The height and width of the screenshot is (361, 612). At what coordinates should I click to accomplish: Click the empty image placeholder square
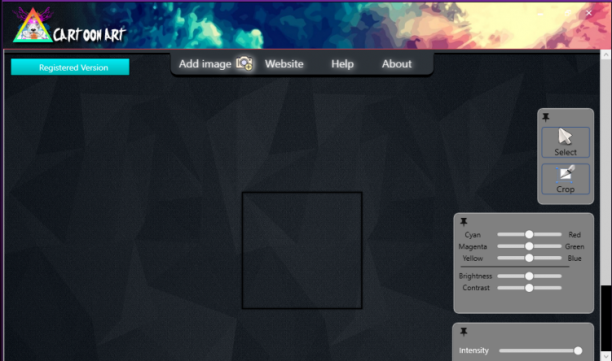[302, 250]
